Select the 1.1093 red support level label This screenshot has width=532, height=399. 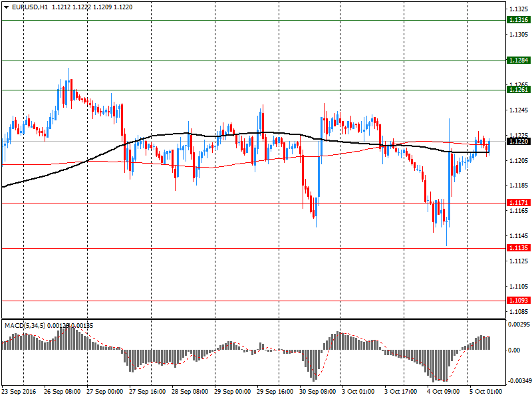tap(519, 301)
